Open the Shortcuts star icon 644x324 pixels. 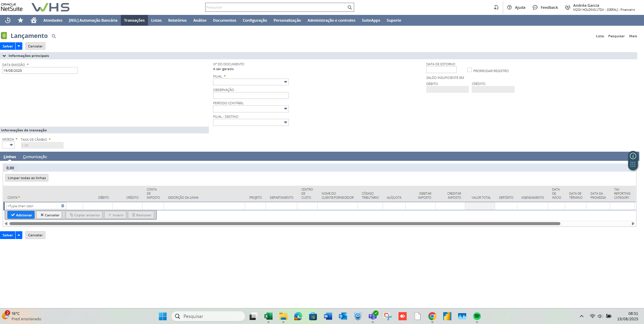click(20, 20)
